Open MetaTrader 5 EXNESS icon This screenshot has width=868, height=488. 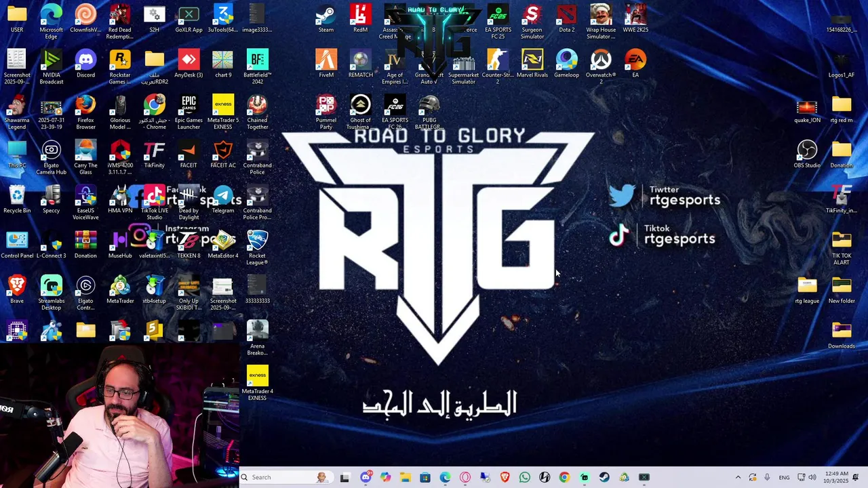(x=223, y=113)
